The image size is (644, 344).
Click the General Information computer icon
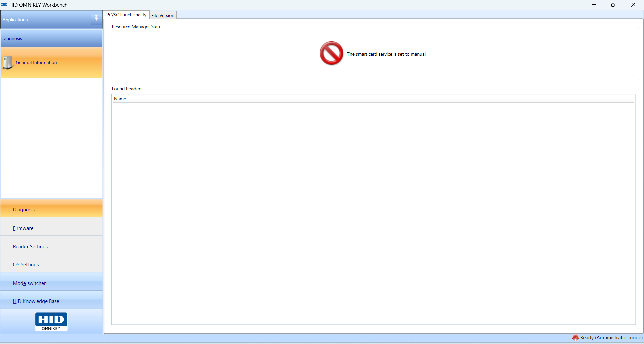8,63
